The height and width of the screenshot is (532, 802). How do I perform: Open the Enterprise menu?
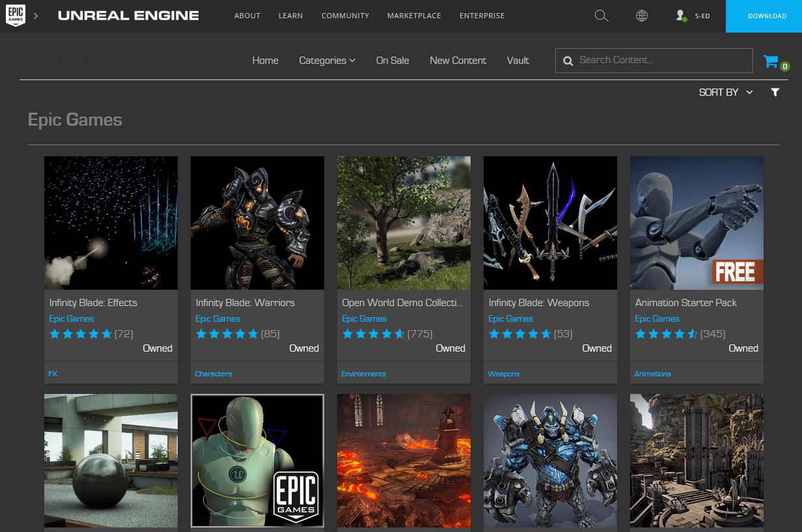click(x=482, y=16)
